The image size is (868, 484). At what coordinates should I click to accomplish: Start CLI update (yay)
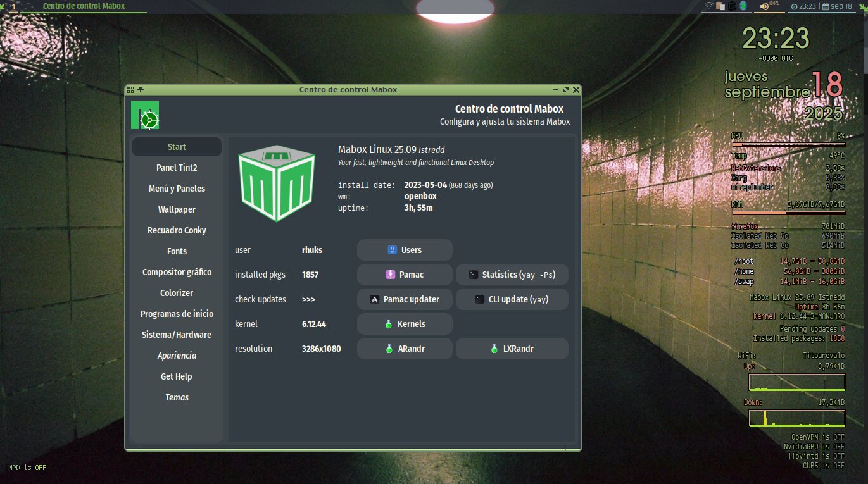tap(512, 299)
